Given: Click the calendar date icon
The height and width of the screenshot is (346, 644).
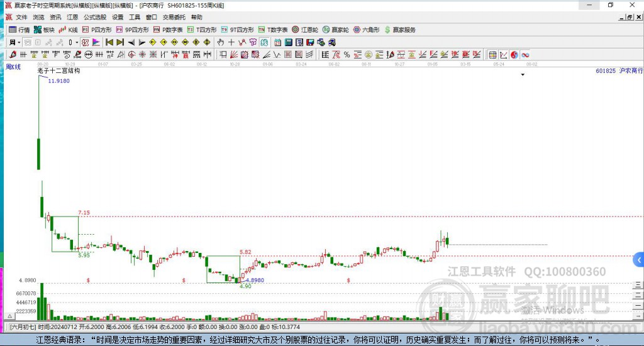Looking at the screenshot, I should pos(277,42).
